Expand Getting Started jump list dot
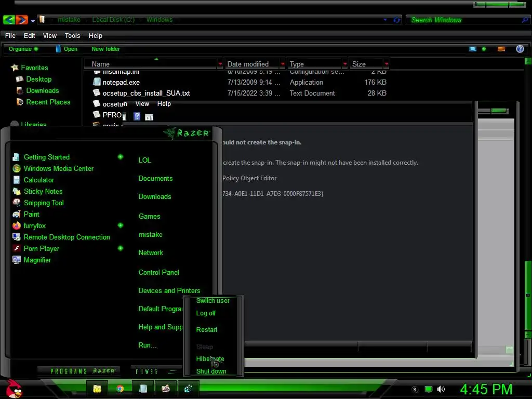The width and height of the screenshot is (532, 399). pyautogui.click(x=121, y=157)
